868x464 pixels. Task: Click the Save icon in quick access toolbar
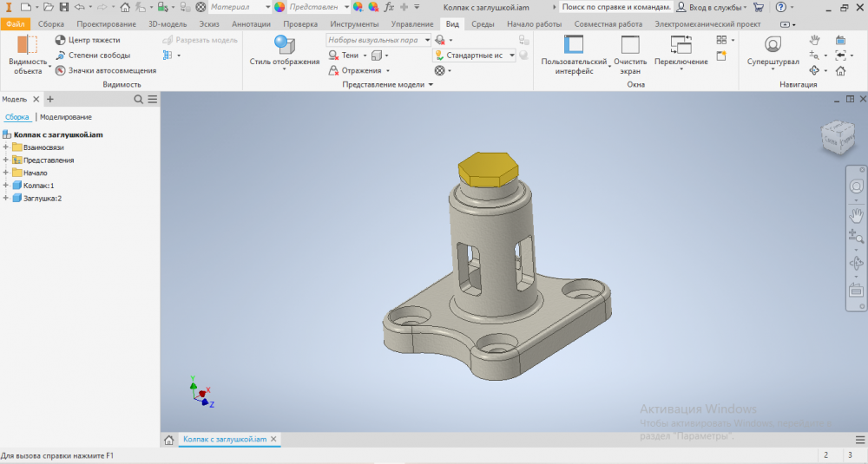click(x=64, y=7)
